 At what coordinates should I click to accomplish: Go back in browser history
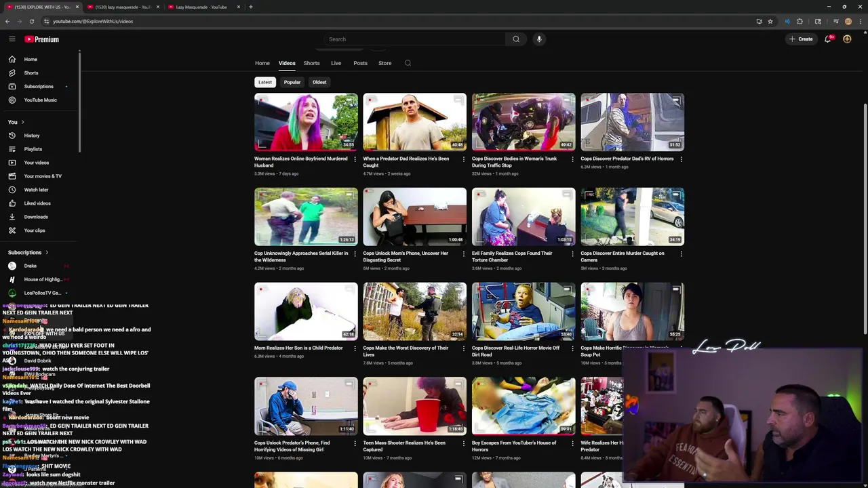click(x=7, y=21)
